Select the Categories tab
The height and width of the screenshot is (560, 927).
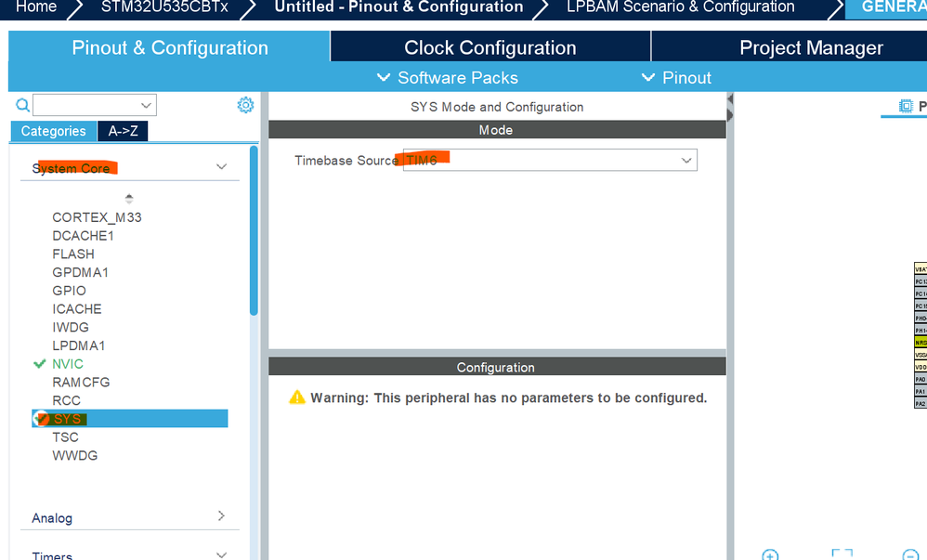tap(53, 131)
